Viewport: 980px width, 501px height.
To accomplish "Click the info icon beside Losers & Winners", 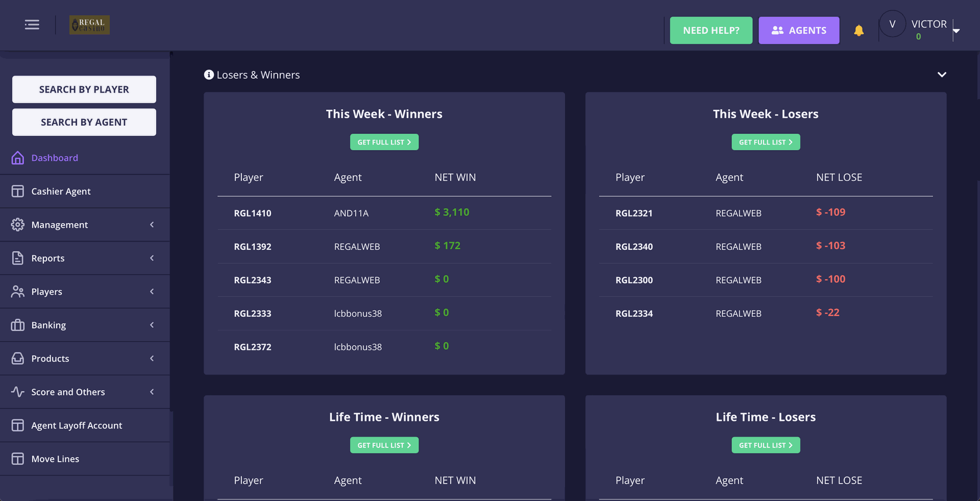I will 209,75.
